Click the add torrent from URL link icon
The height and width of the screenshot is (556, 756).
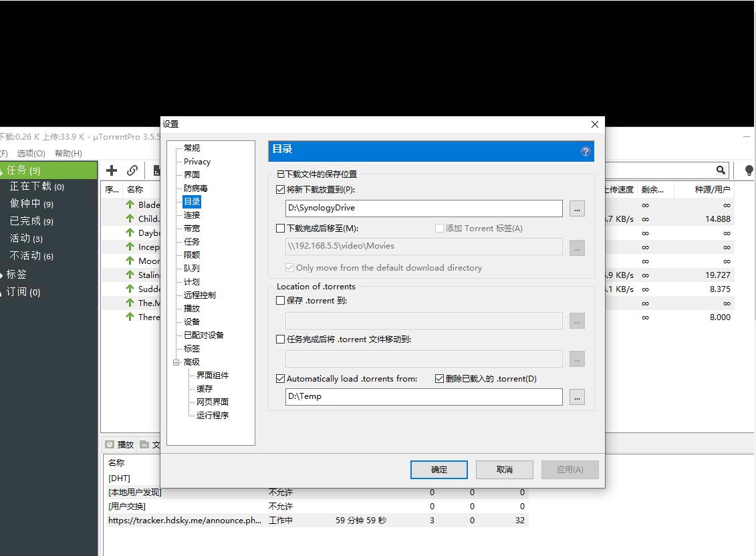point(132,170)
